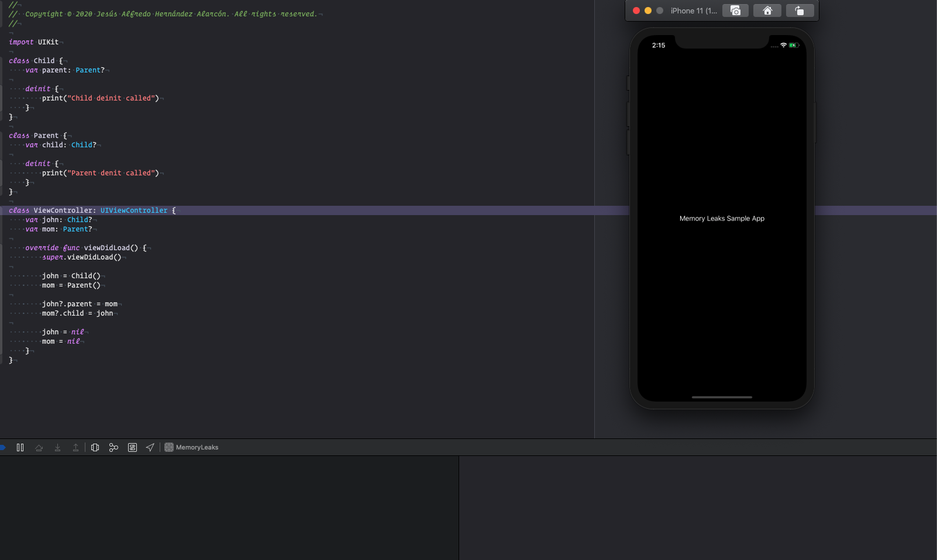Click 'Memory Leaks Sample App' label in simulator
This screenshot has width=937, height=560.
tap(722, 219)
